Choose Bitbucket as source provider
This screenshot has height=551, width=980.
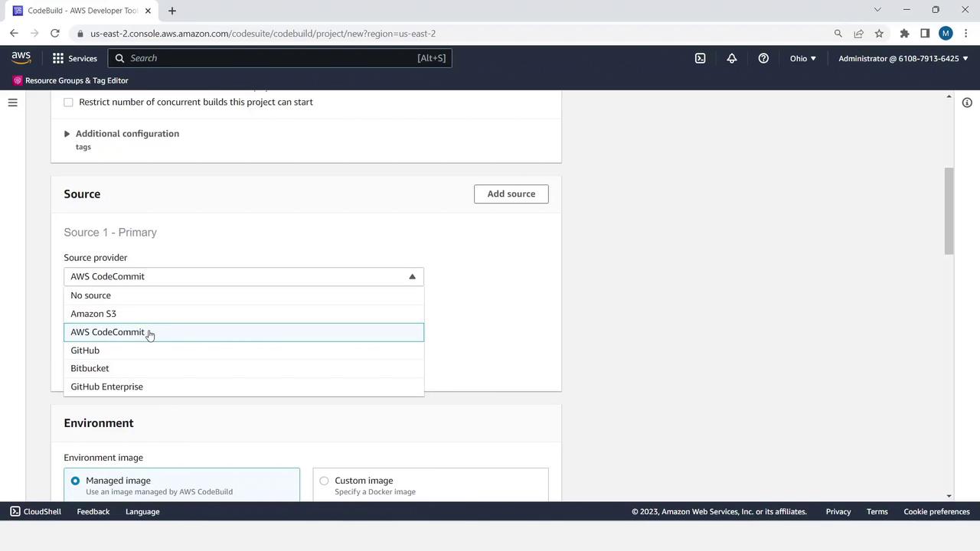pyautogui.click(x=243, y=368)
